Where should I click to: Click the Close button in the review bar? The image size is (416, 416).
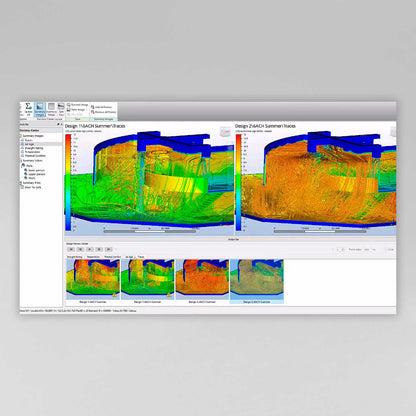[391, 249]
